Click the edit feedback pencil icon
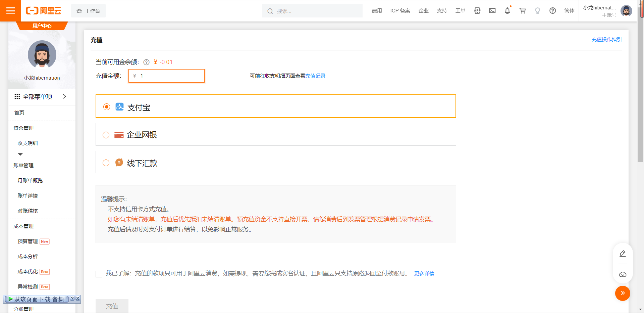644x313 pixels. click(623, 254)
